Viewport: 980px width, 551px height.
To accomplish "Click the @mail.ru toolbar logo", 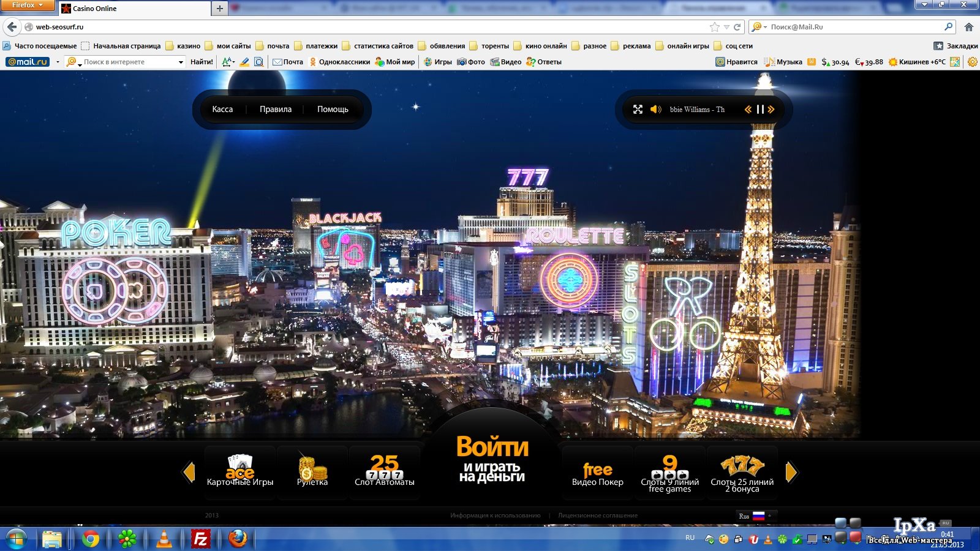I will 28,62.
